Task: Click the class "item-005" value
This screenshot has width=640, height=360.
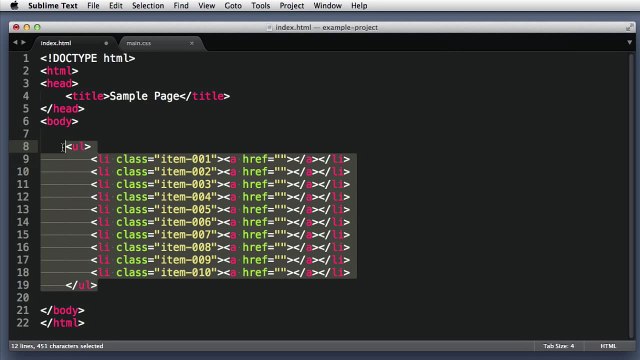Action: [186, 209]
